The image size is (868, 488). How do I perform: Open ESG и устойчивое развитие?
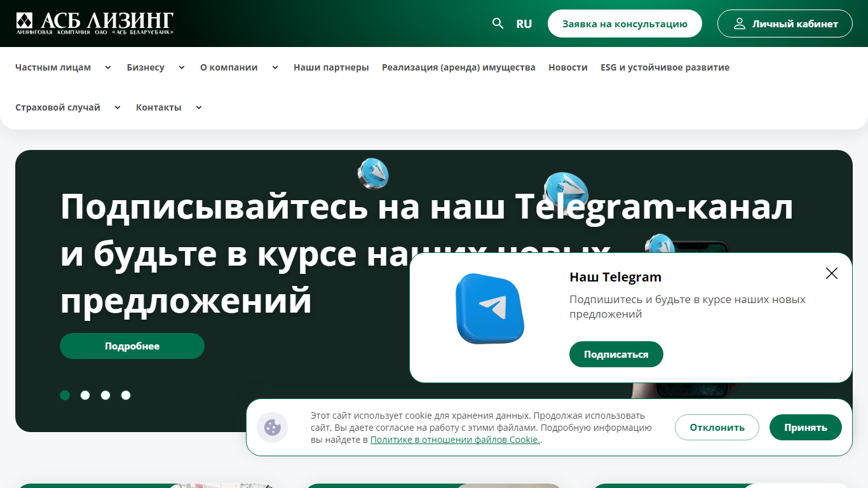(665, 67)
